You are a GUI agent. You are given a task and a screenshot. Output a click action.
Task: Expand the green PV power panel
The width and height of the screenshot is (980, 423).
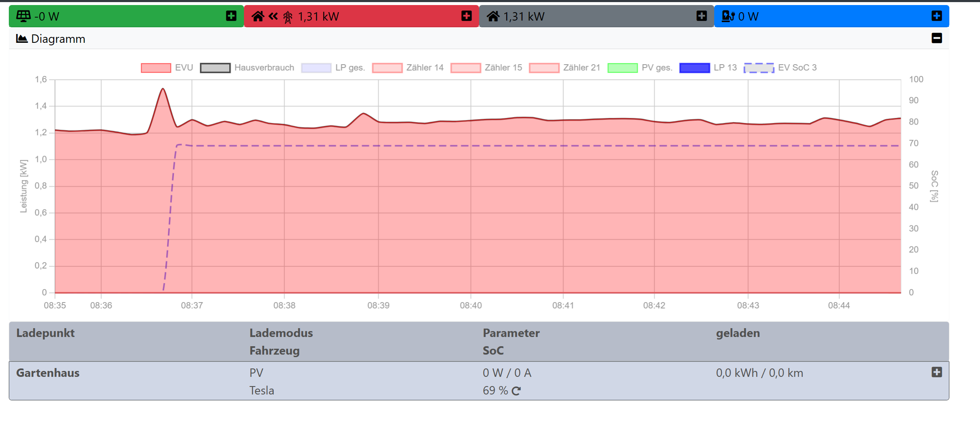tap(231, 16)
